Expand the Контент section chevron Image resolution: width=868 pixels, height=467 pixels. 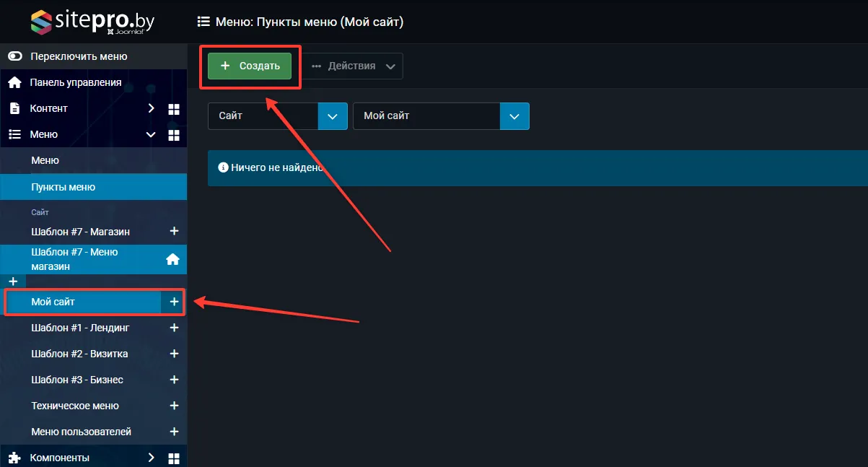tap(151, 108)
